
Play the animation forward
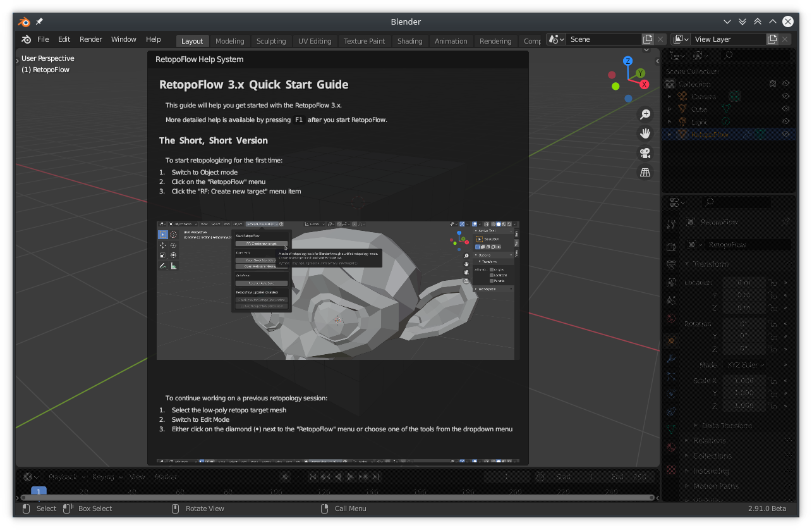pos(351,477)
